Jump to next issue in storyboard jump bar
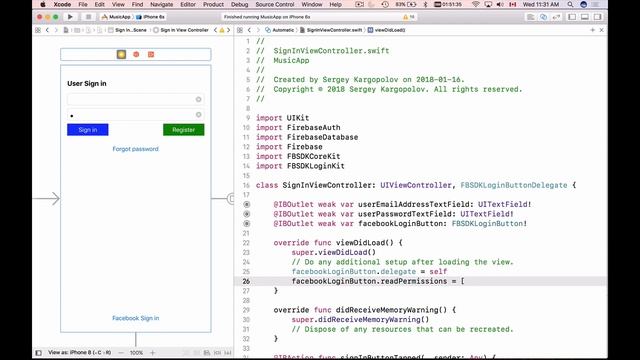640x360 pixels. [x=229, y=30]
